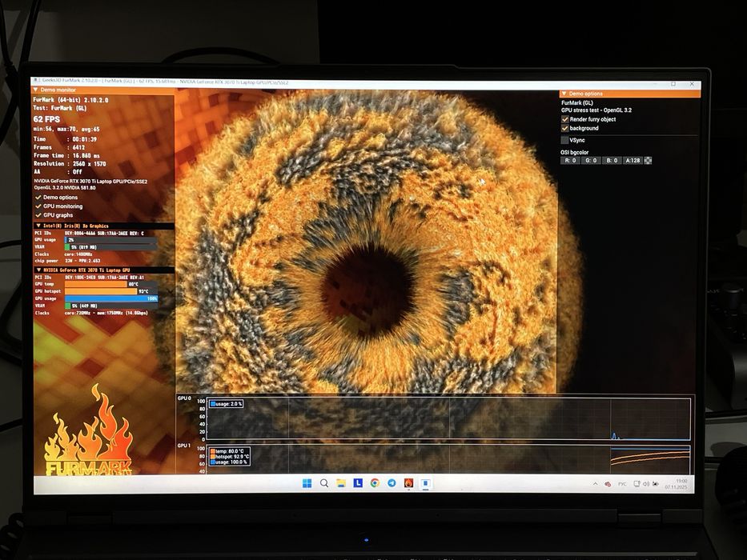Click the Resolution 2560 x 1570 row
Viewport: 747px width, 560px height.
(70, 164)
